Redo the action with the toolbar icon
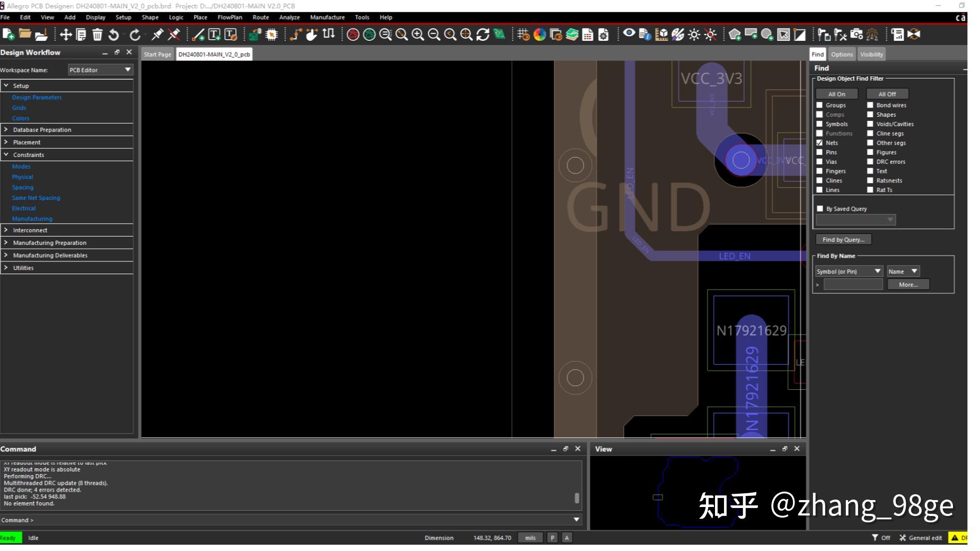980x551 pixels. [135, 34]
